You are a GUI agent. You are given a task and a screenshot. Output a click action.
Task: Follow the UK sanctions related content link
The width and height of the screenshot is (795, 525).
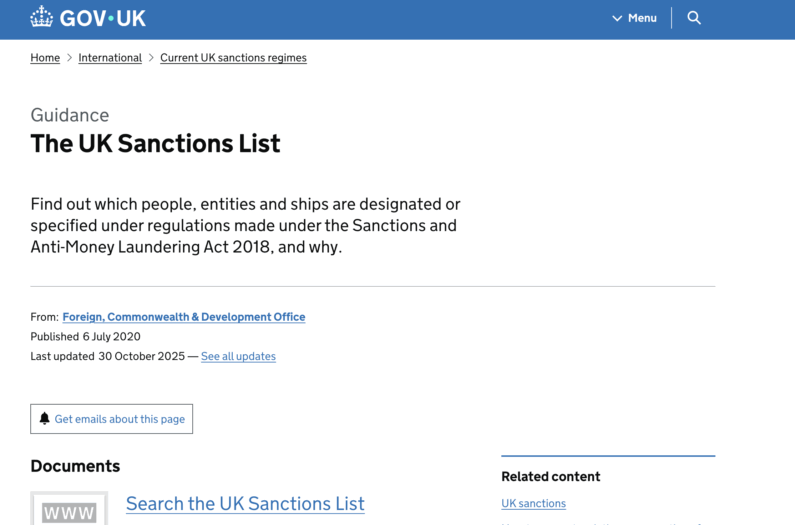click(533, 504)
